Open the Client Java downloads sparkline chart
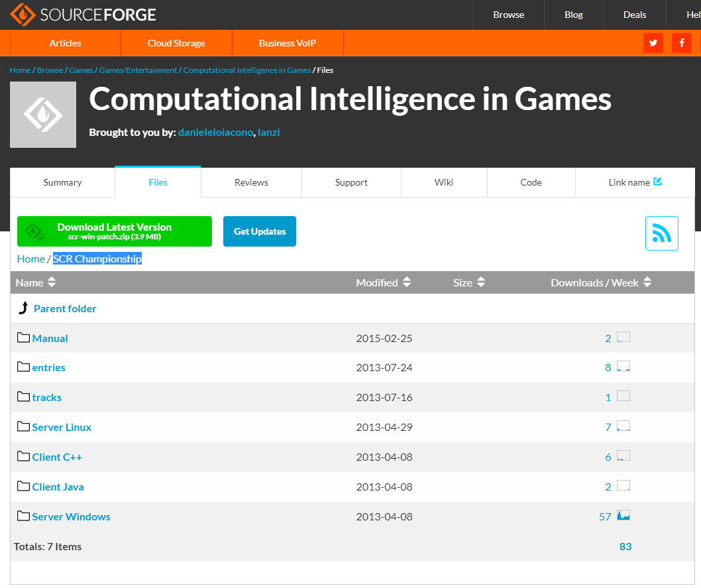 [x=623, y=486]
